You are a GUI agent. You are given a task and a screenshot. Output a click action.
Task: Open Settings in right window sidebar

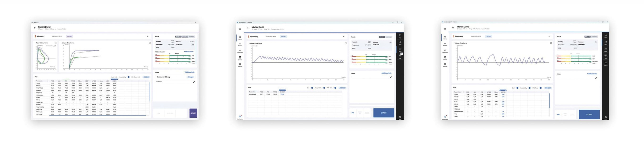tap(445, 65)
